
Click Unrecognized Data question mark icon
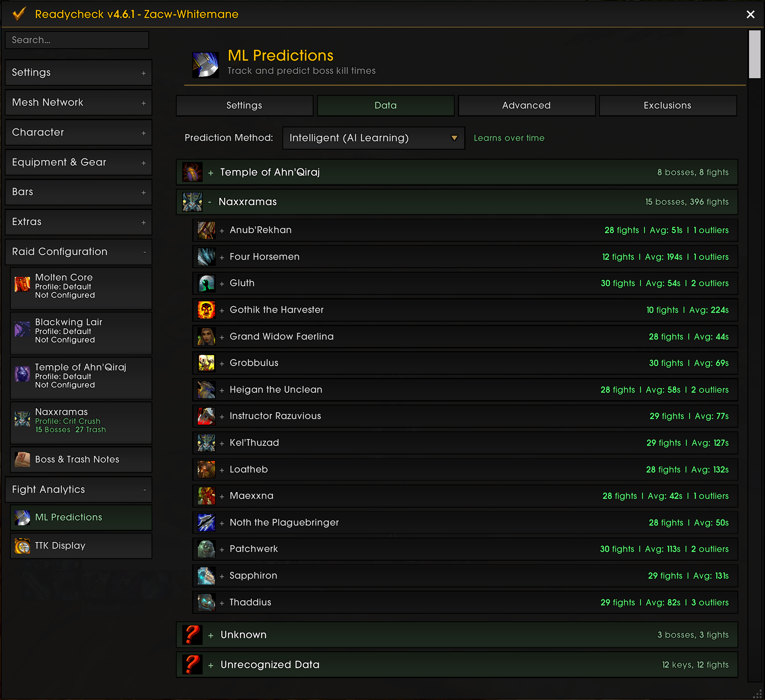[x=192, y=664]
